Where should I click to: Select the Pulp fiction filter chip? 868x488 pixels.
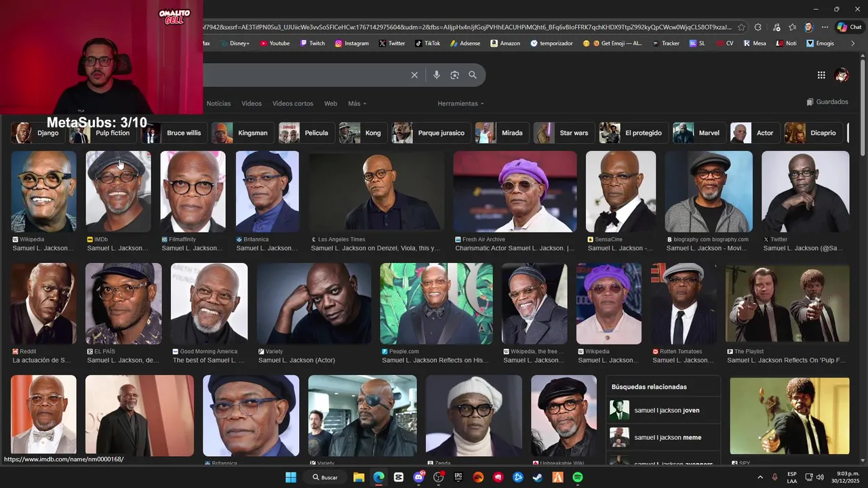(102, 133)
